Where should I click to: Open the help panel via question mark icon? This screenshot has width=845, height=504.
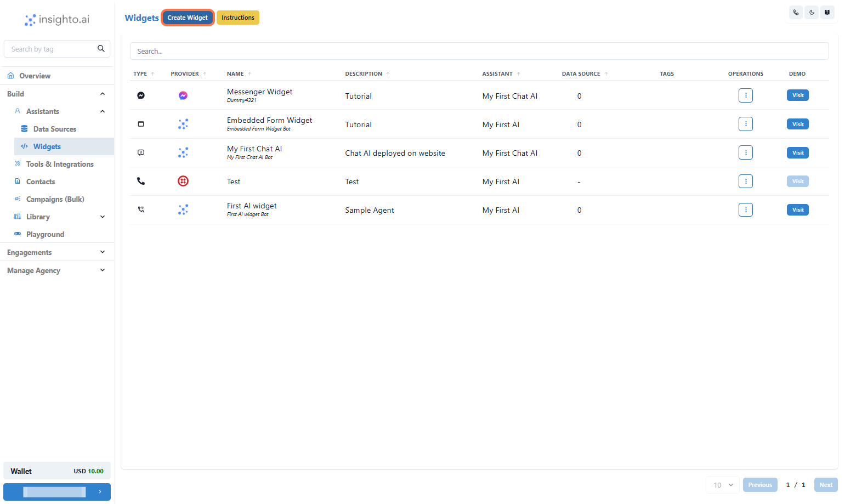point(827,12)
